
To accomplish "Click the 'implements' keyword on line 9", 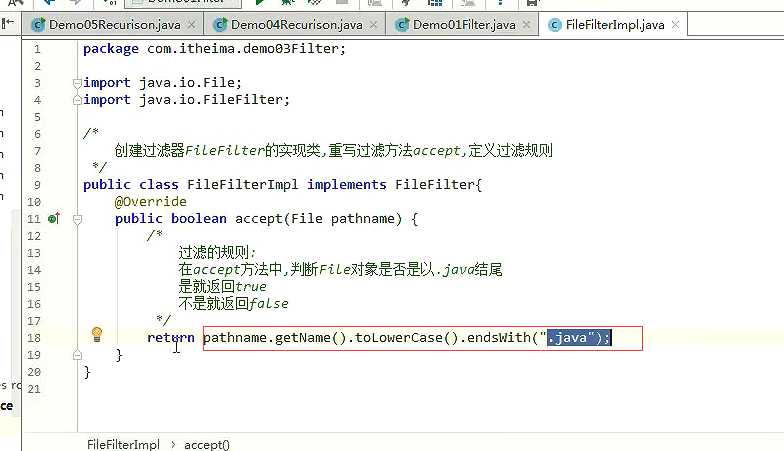I will (346, 185).
